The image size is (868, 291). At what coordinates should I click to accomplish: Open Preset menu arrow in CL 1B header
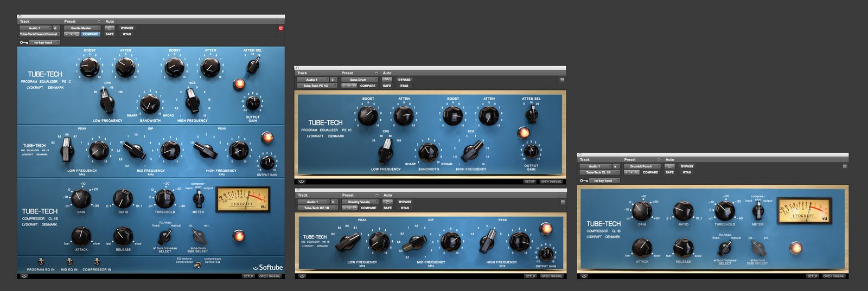pyautogui.click(x=659, y=159)
